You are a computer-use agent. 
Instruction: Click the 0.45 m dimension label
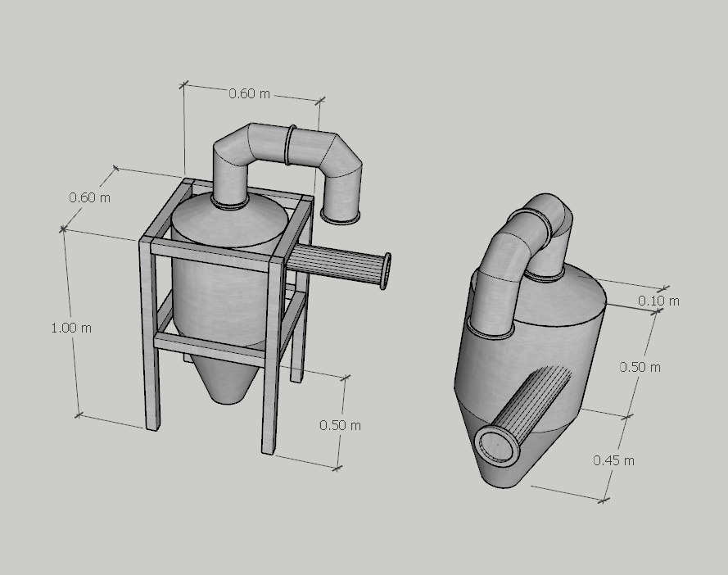613,460
